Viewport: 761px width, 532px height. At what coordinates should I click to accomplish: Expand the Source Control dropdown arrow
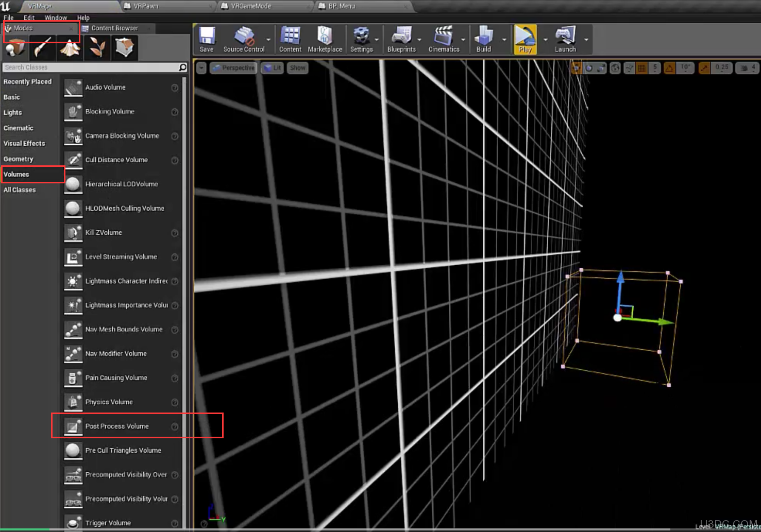(x=268, y=40)
